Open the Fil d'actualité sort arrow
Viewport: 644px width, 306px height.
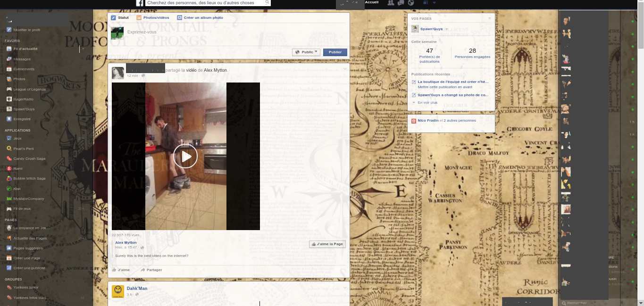[83, 49]
